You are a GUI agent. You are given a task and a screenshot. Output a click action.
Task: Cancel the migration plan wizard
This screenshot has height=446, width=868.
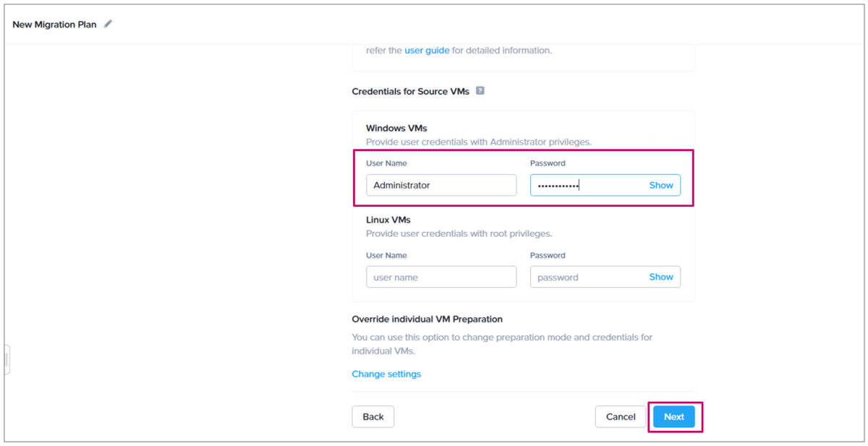click(x=621, y=416)
